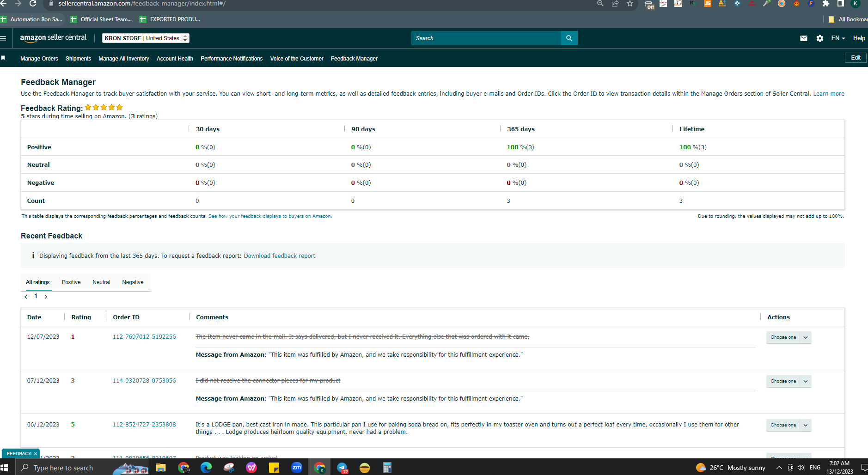This screenshot has width=868, height=475.
Task: Go to next page of feedback
Action: click(x=46, y=297)
